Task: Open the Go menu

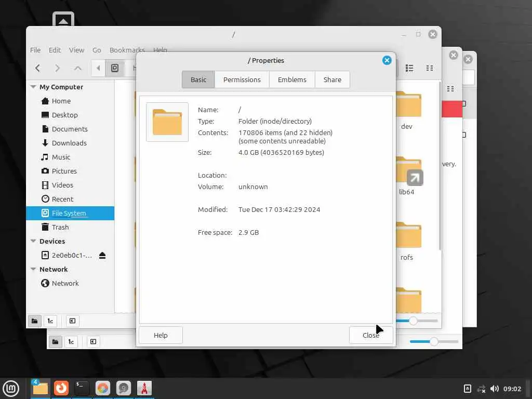Action: pos(97,50)
